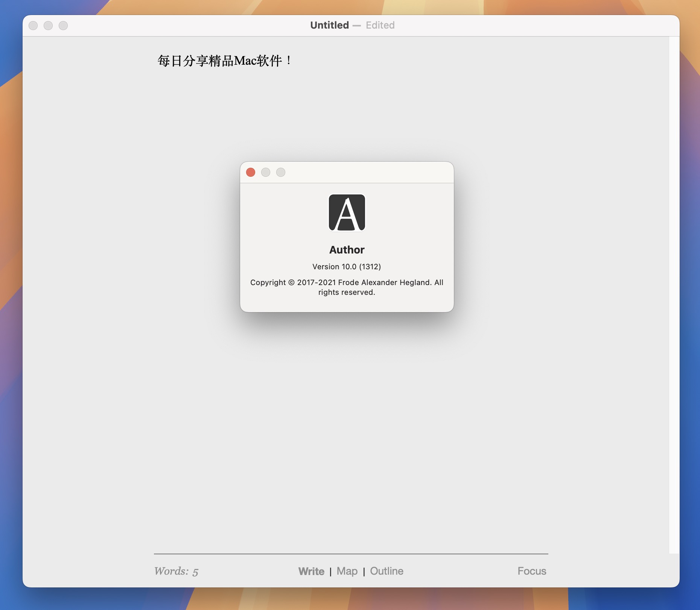Click the Version 10.0 (1312) text

(x=347, y=267)
